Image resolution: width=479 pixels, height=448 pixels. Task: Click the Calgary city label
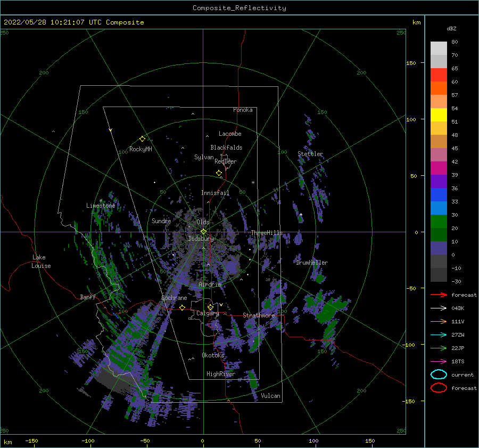point(208,313)
